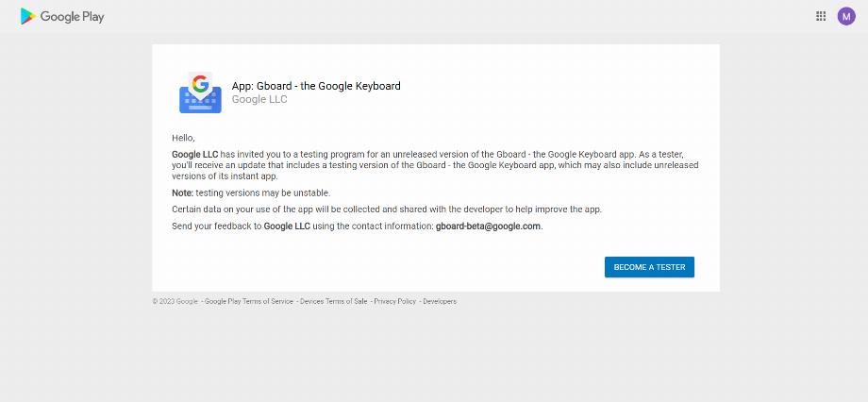Click the gboard-beta@google.com contact email
Screen dimensions: 868x402
(489, 226)
